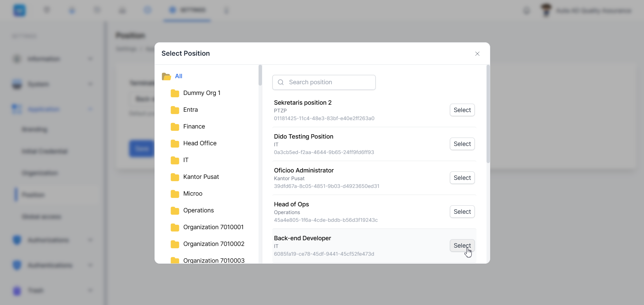The height and width of the screenshot is (305, 644).
Task: Click the Oficioo Administrator title
Action: point(304,170)
